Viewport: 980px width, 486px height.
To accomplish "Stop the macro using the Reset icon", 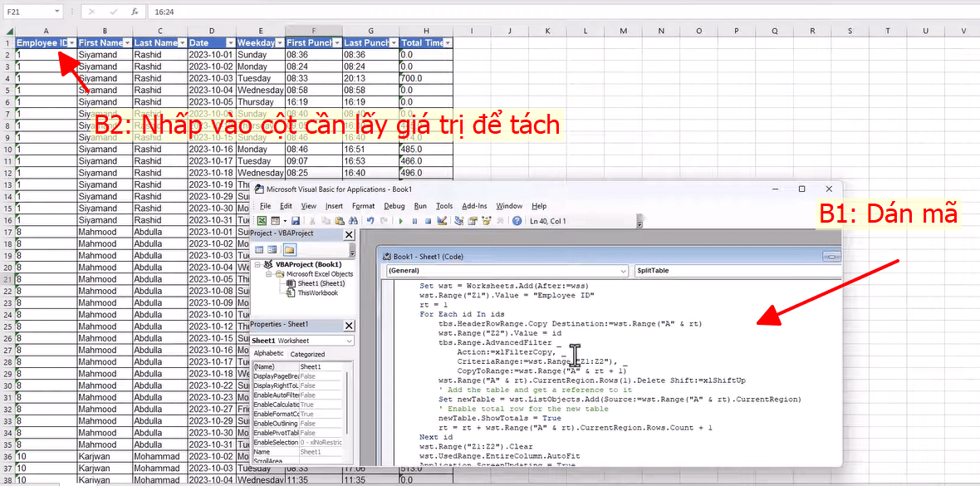I will (429, 221).
